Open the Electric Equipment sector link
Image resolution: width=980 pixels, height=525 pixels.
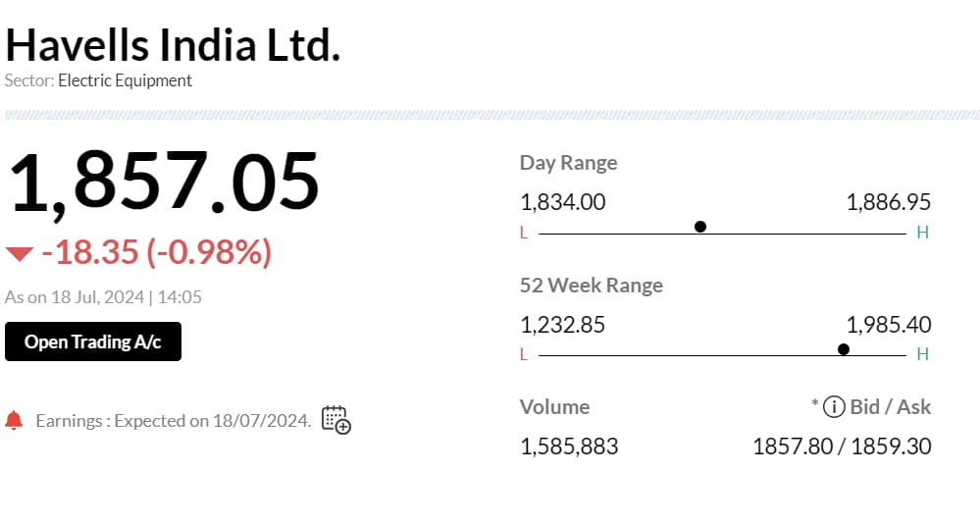(126, 80)
